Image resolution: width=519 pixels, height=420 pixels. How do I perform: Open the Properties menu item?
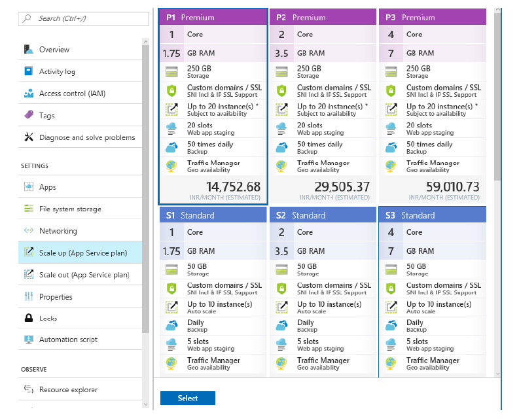tap(56, 297)
